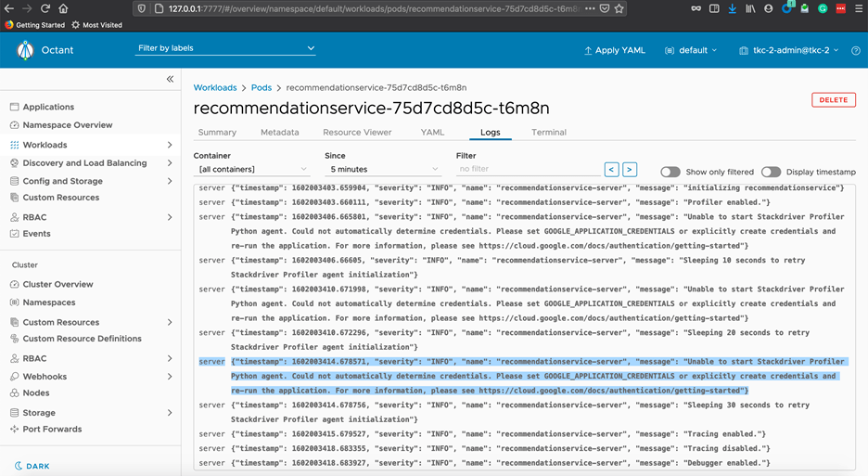Screen dimensions: 868x476
Task: Click the Pods breadcrumb link
Action: coord(262,87)
